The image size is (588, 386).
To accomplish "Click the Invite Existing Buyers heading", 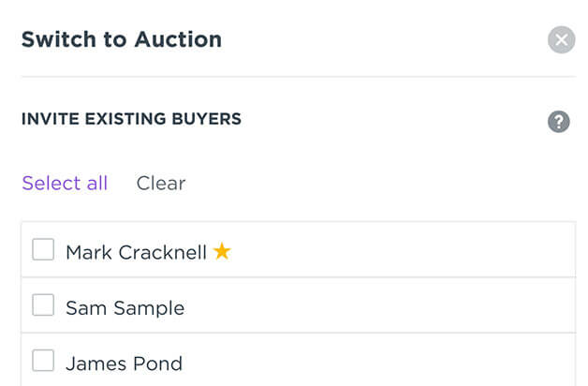I will (131, 119).
